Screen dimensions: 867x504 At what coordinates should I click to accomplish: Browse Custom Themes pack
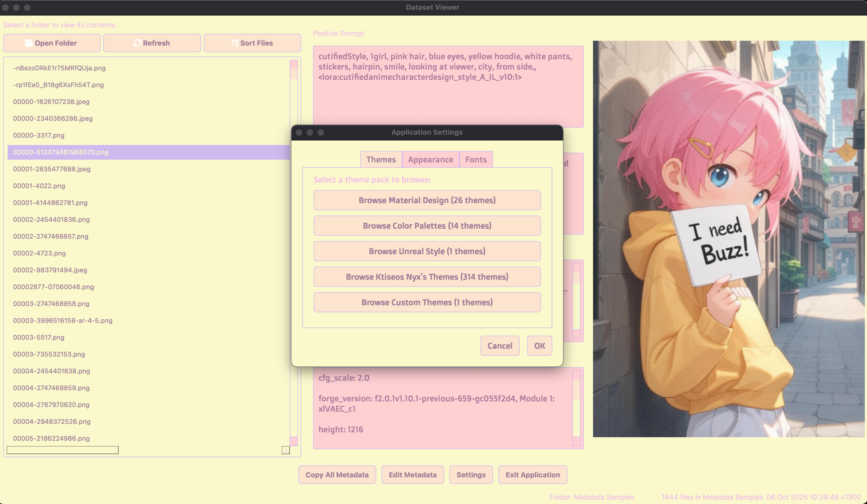(x=427, y=302)
